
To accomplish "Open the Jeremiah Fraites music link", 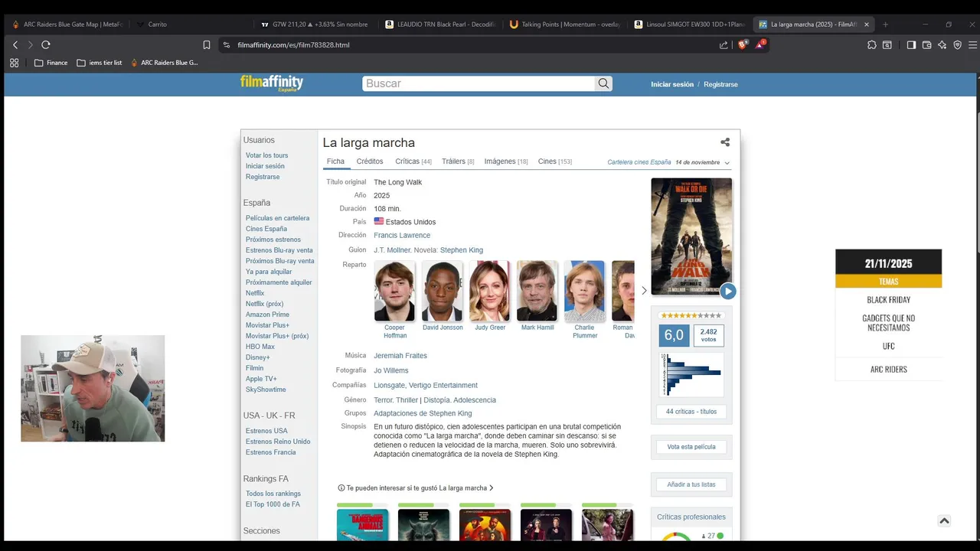I will coord(400,356).
